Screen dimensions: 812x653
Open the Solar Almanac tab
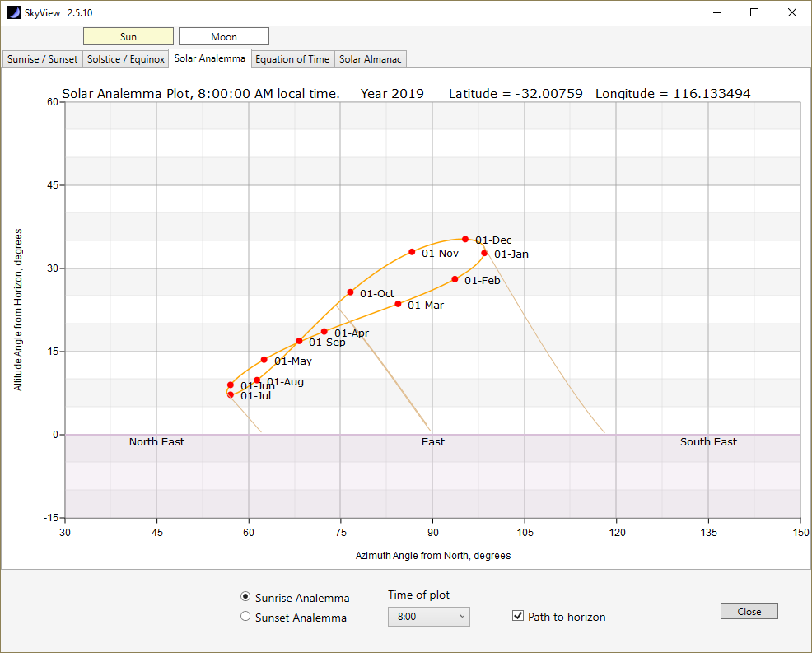point(371,59)
